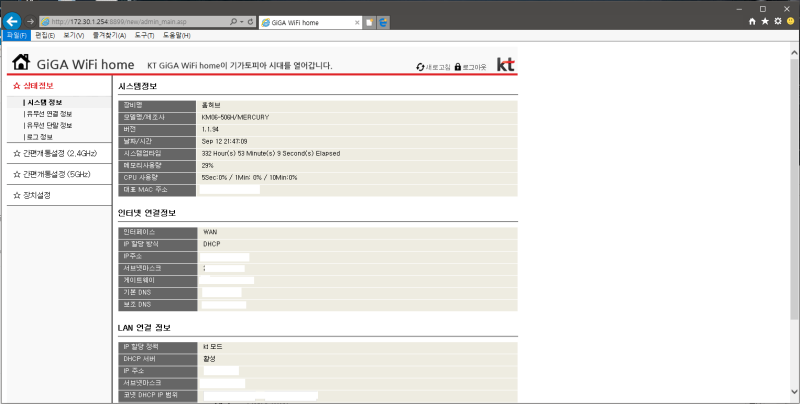The width and height of the screenshot is (800, 404).
Task: Select 유무선 연결 정보 in sidebar
Action: pyautogui.click(x=48, y=114)
